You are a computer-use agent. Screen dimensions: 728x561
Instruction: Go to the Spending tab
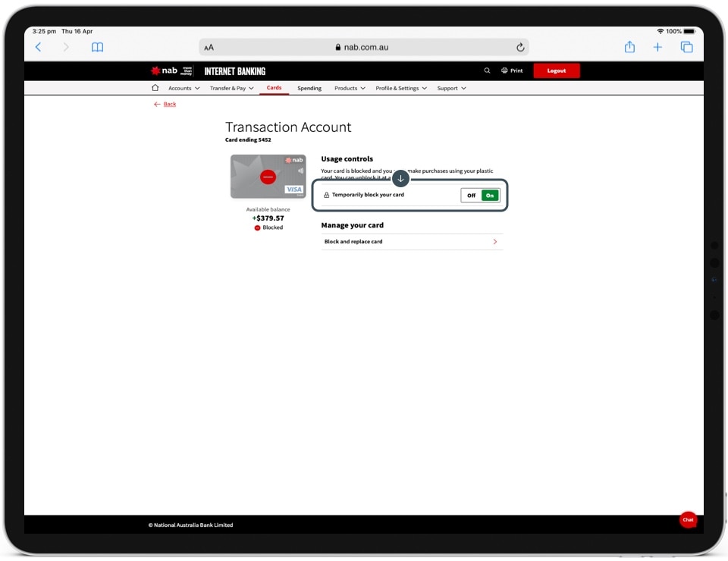(x=309, y=88)
